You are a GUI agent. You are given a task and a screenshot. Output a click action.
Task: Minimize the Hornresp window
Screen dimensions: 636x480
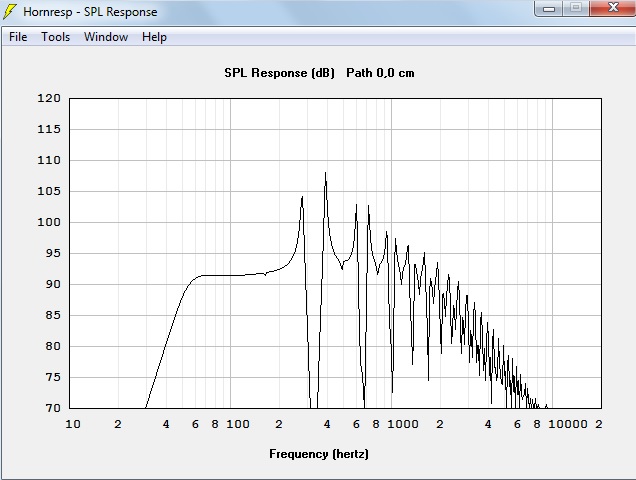(549, 9)
